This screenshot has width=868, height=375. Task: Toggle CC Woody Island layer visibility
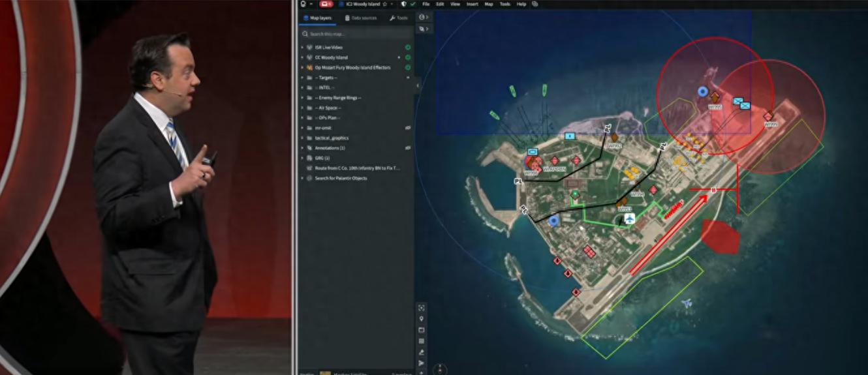(x=408, y=57)
